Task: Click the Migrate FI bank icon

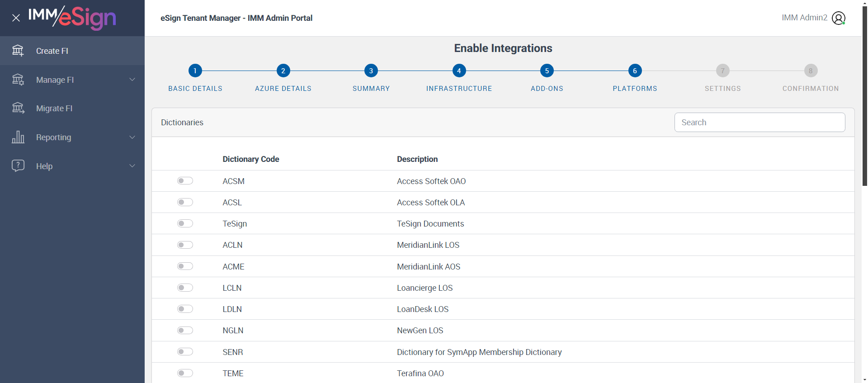Action: pos(18,108)
